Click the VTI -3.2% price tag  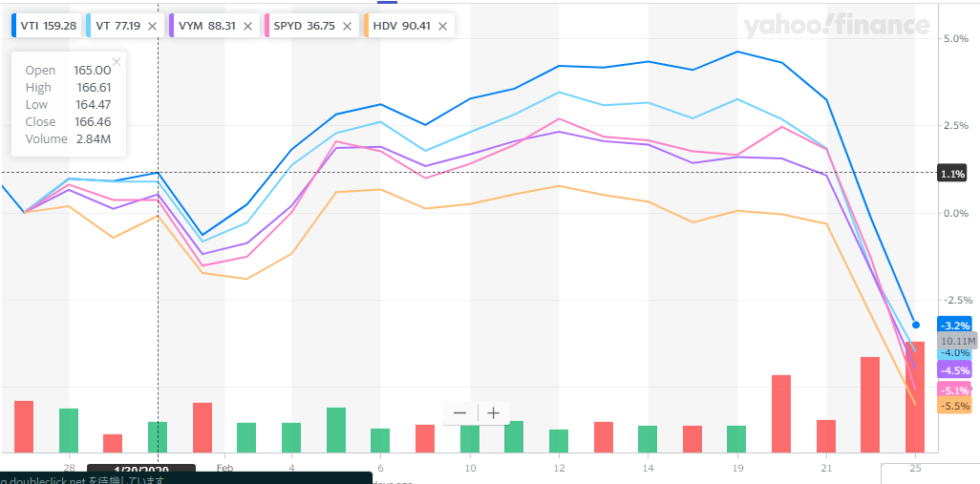pyautogui.click(x=954, y=326)
